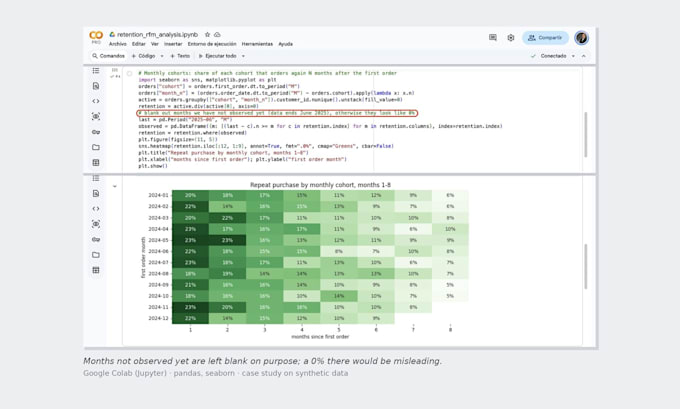Screen dimensions: 680x409
Task: Open the Archivo menu
Action: click(118, 44)
